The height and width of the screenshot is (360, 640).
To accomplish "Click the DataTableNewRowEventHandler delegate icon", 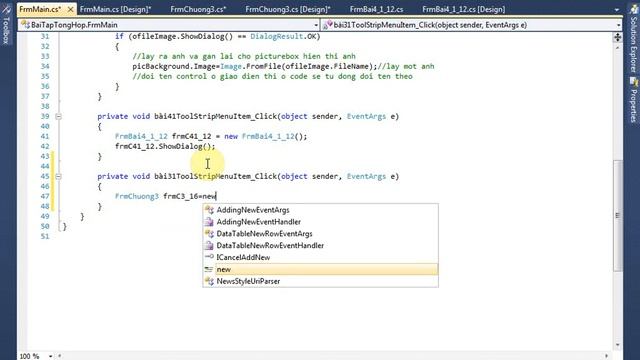I will [209, 245].
